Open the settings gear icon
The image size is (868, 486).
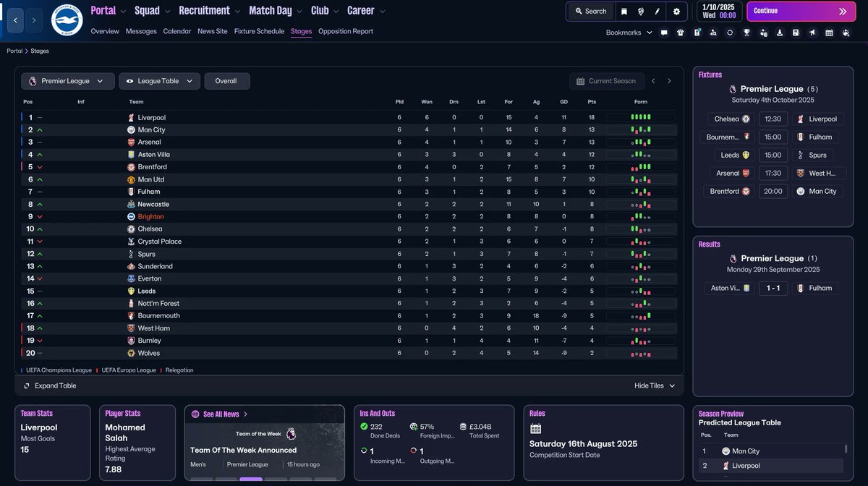coord(676,11)
